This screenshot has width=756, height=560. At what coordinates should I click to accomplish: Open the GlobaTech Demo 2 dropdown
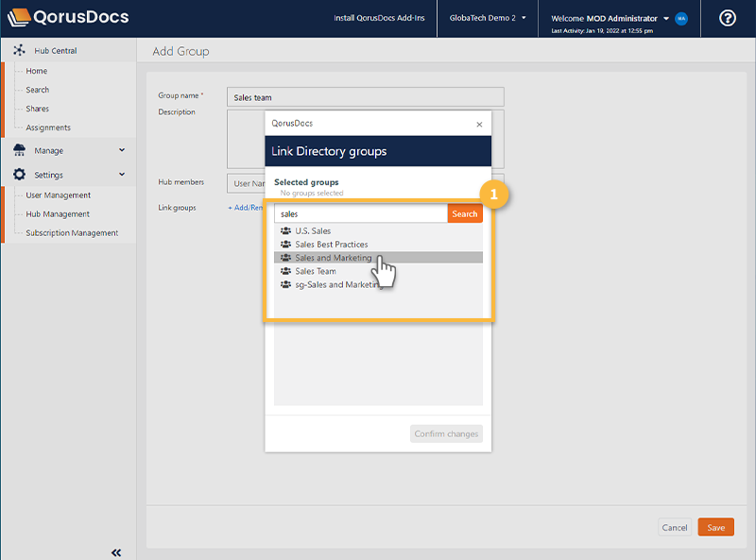point(487,18)
